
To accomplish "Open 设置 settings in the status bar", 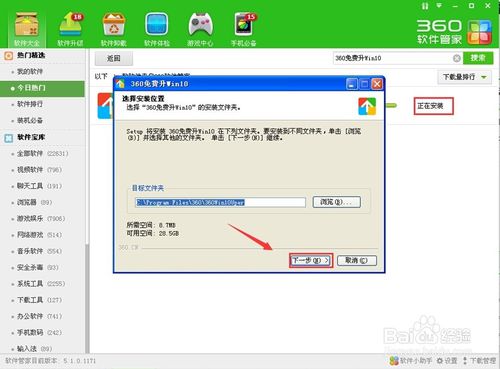I will click(447, 361).
